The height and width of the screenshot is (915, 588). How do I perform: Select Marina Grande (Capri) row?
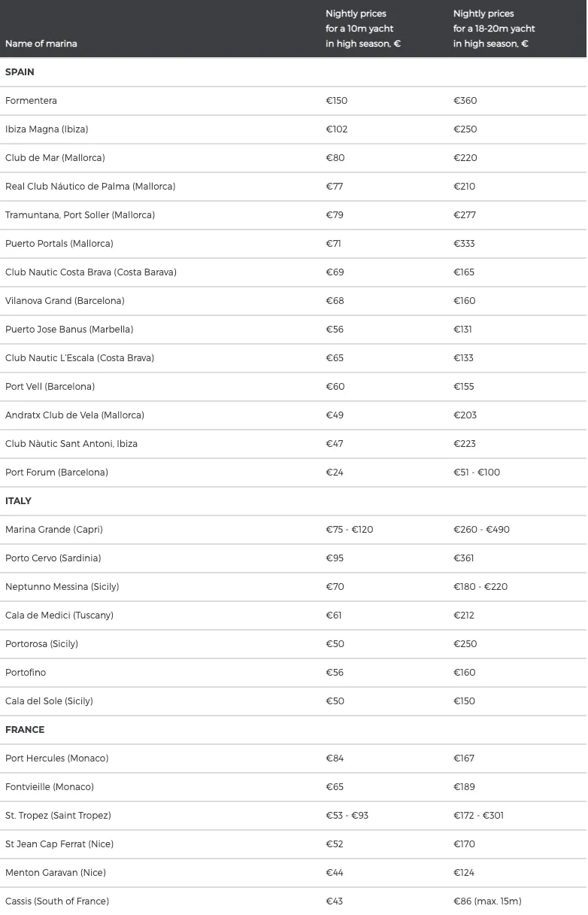[x=293, y=530]
